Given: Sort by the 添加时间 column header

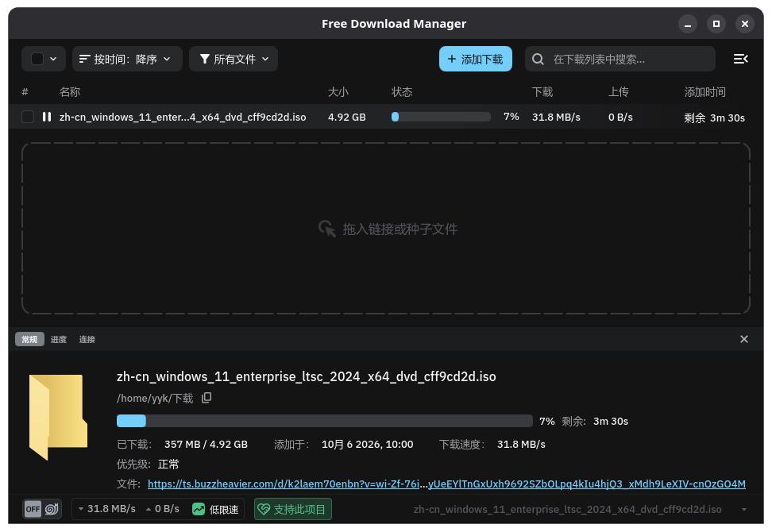Looking at the screenshot, I should (x=705, y=92).
